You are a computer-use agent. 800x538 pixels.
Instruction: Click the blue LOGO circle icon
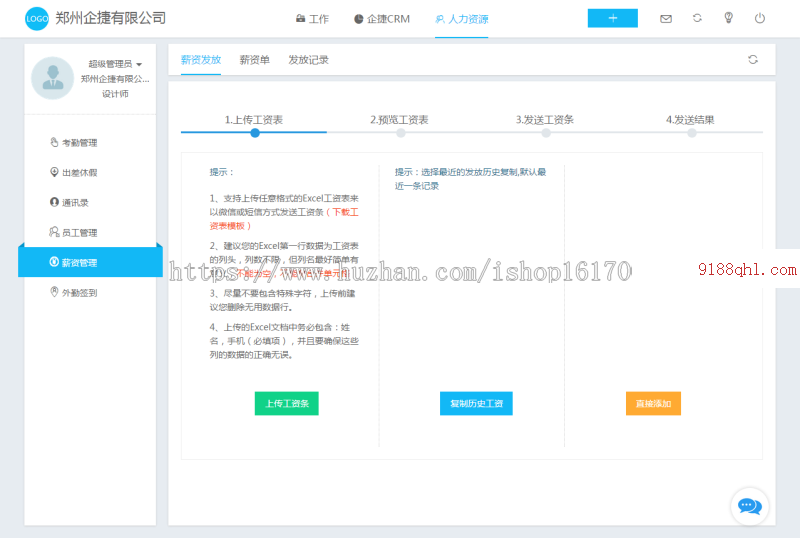click(37, 18)
